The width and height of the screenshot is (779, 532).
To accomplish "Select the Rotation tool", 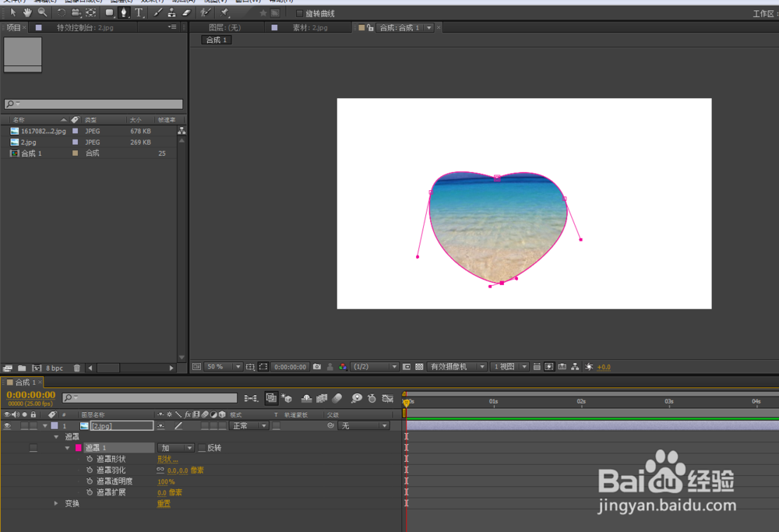I will coord(61,12).
